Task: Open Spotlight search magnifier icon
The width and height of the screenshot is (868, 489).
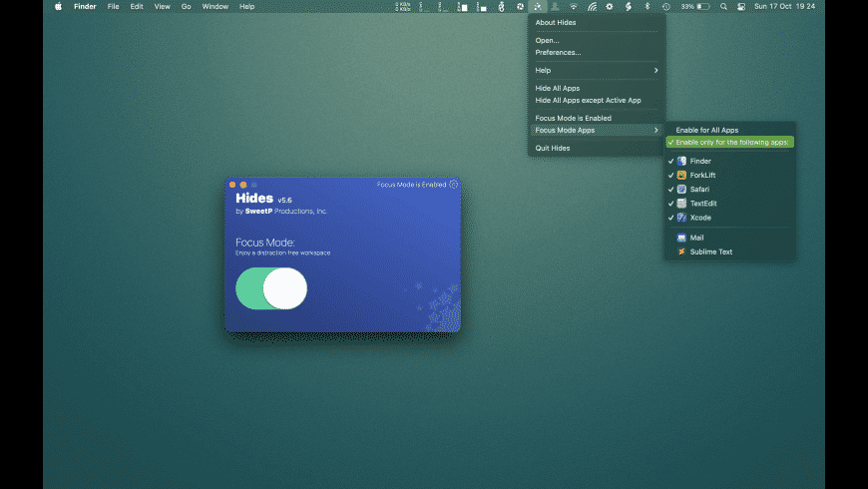Action: pos(723,7)
